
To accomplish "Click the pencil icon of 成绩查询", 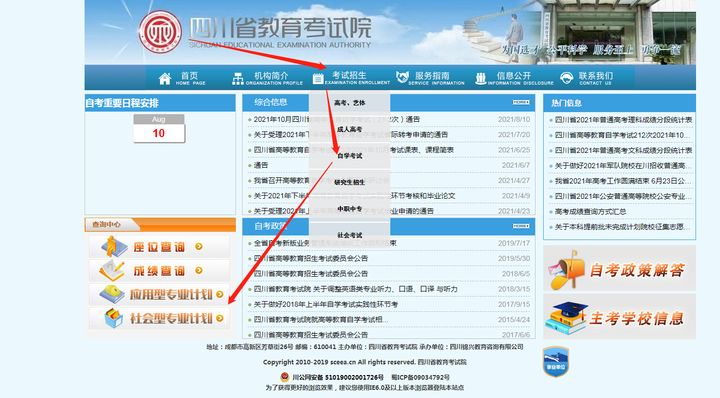I will pyautogui.click(x=112, y=270).
